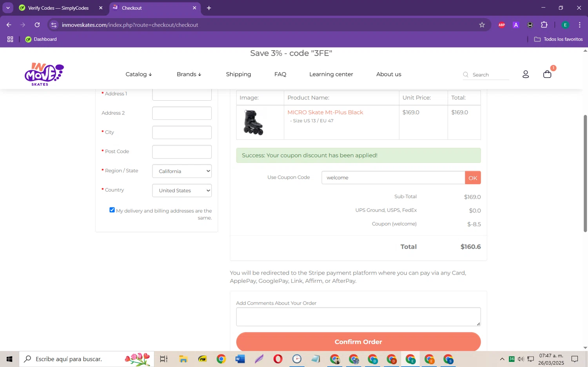Click the Address 2 input field

[182, 113]
